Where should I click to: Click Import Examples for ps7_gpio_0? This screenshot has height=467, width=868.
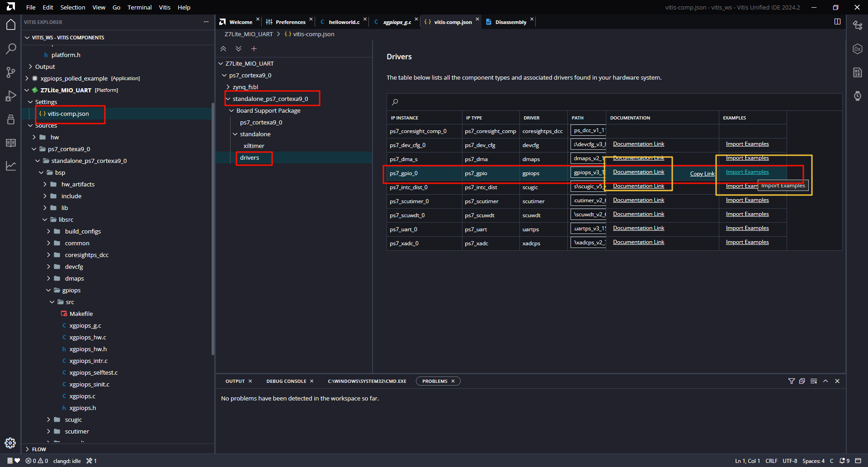point(747,172)
